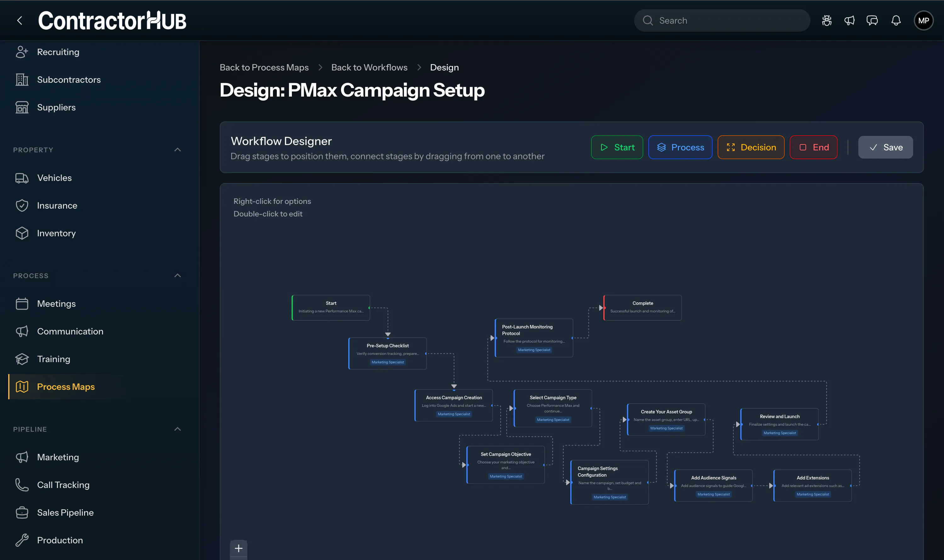Select the Campaign Settings Configuration node
This screenshot has width=944, height=560.
pyautogui.click(x=610, y=482)
